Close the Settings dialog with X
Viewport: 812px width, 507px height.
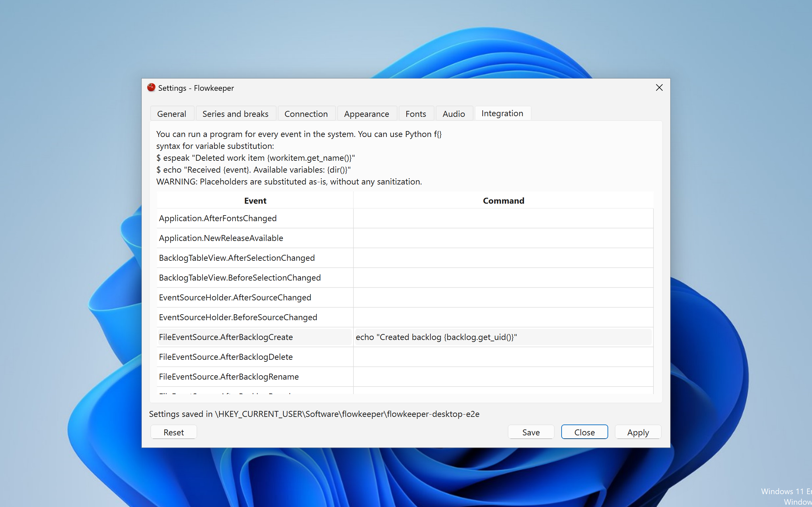click(x=659, y=87)
